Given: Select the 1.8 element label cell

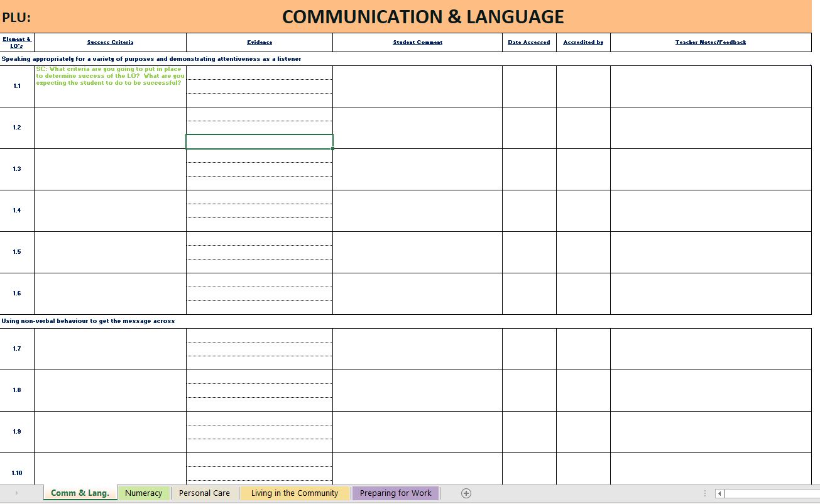Looking at the screenshot, I should tap(17, 390).
